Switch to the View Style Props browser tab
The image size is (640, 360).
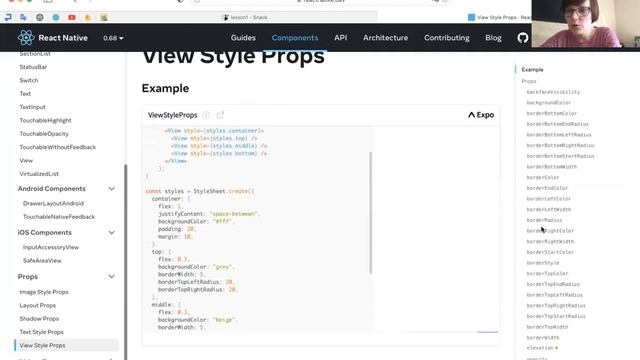pos(501,17)
